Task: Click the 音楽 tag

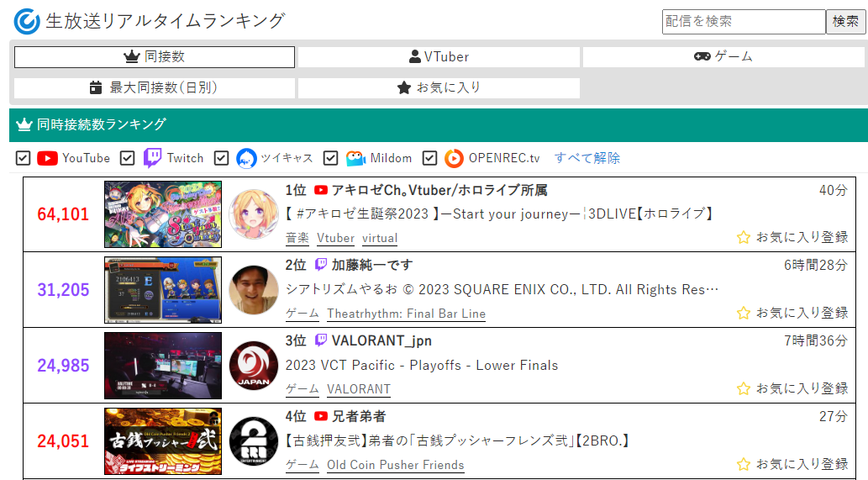Action: click(297, 238)
